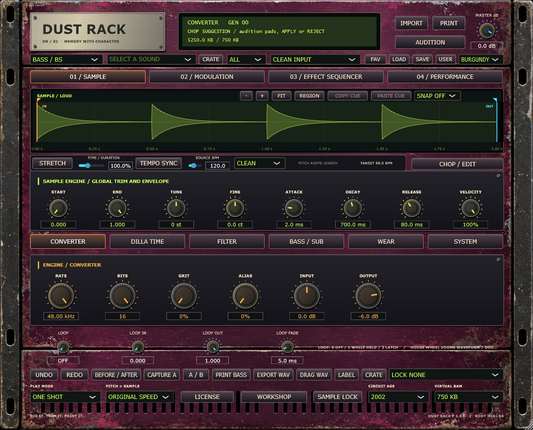533x430 pixels.
Task: Click the CHOP / EDIT button
Action: click(457, 164)
